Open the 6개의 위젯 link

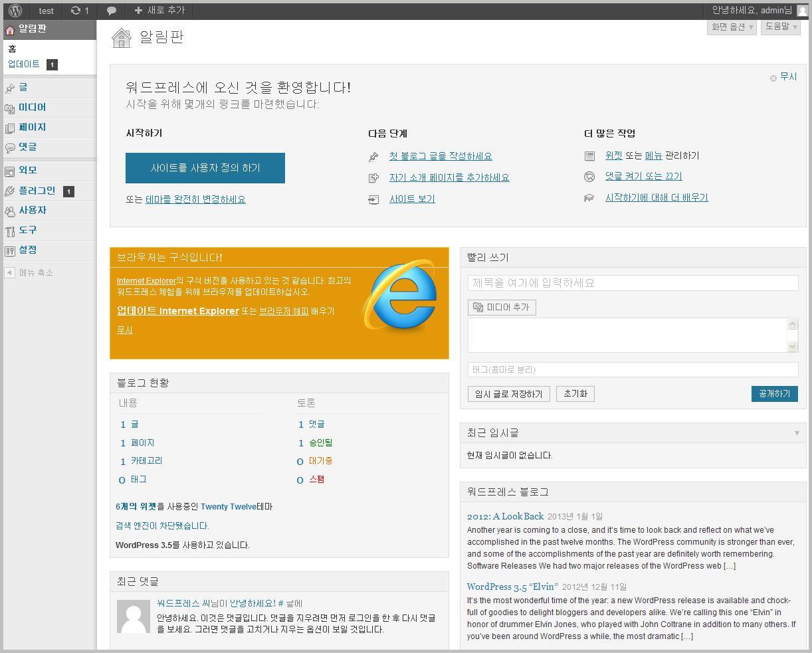136,507
